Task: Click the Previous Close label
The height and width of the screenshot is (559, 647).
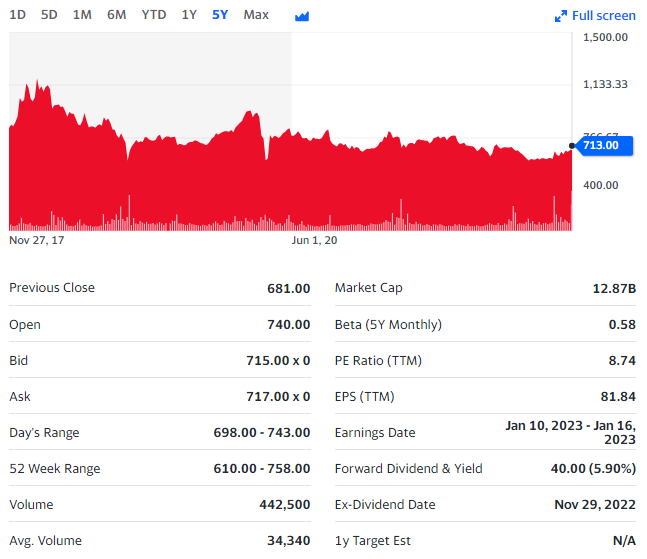Action: (52, 288)
